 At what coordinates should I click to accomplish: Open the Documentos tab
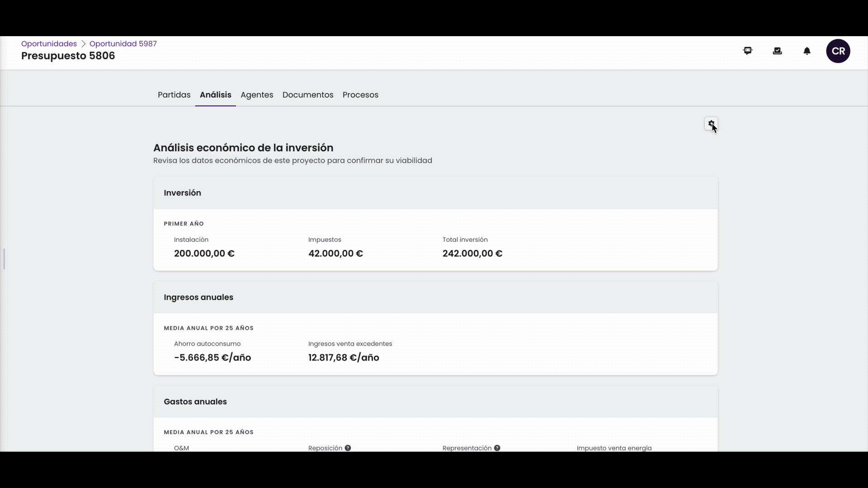tap(308, 94)
